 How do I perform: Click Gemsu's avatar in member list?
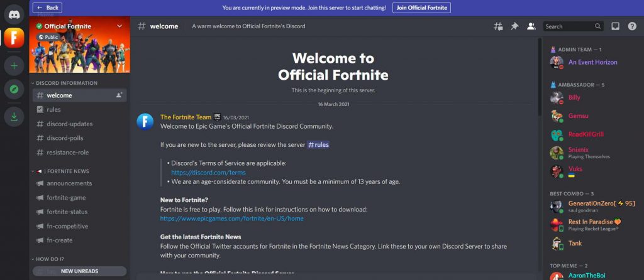click(x=557, y=116)
